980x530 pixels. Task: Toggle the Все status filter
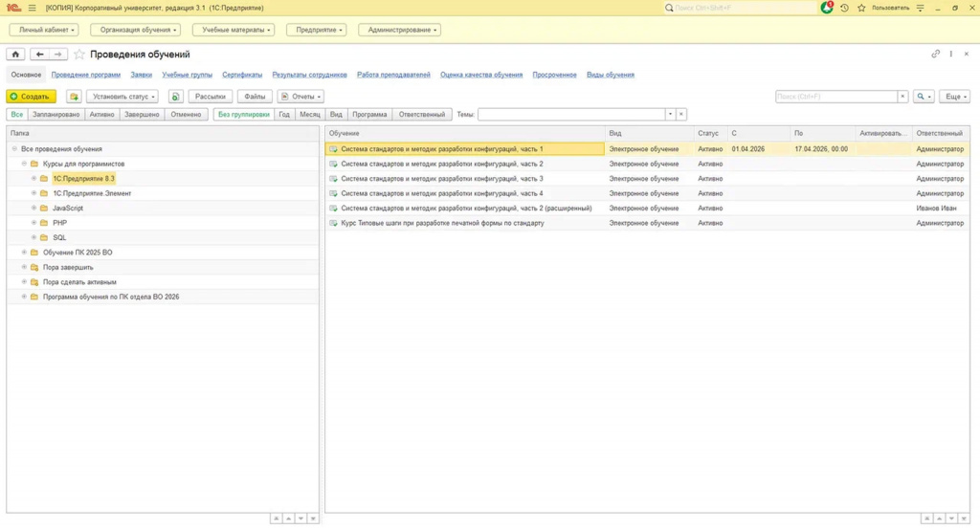[x=17, y=115]
